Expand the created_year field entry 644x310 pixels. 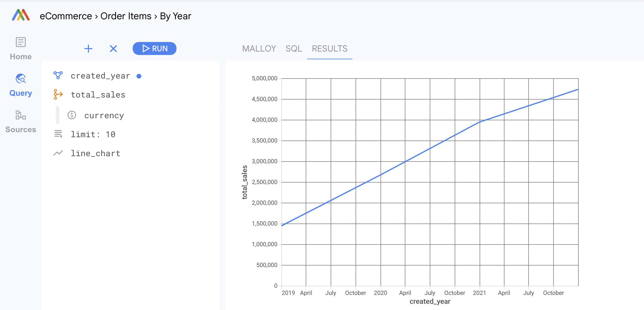coord(100,75)
